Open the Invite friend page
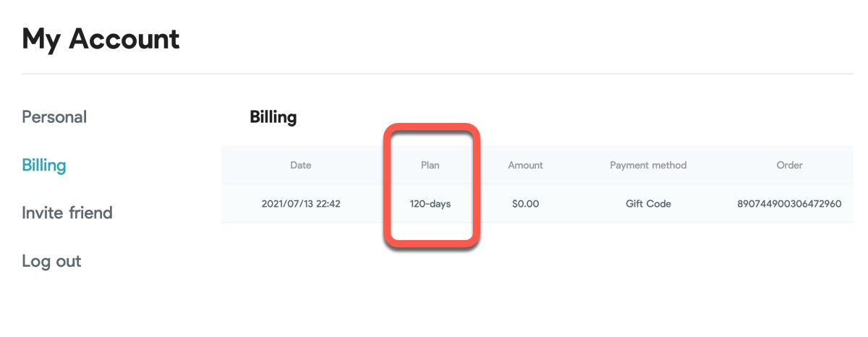Image resolution: width=868 pixels, height=337 pixels. pos(67,213)
